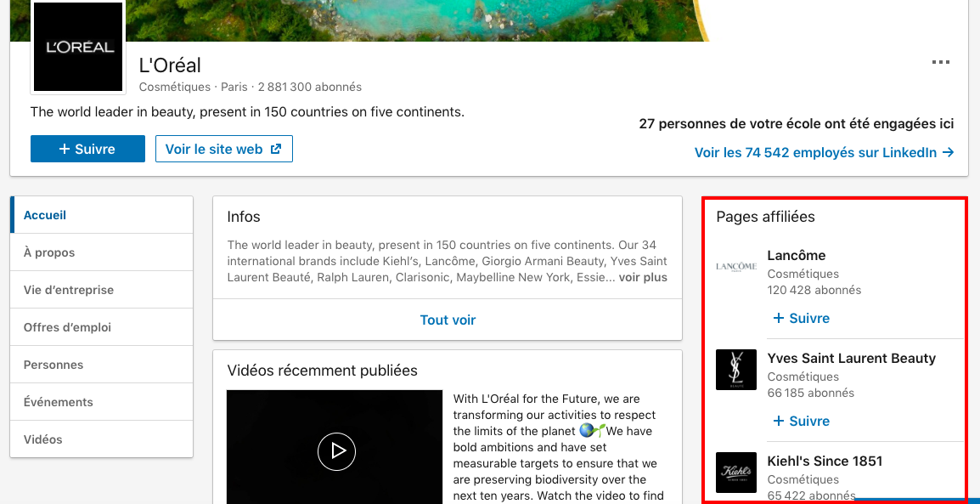Click '27 personnes de votre école' text

797,124
